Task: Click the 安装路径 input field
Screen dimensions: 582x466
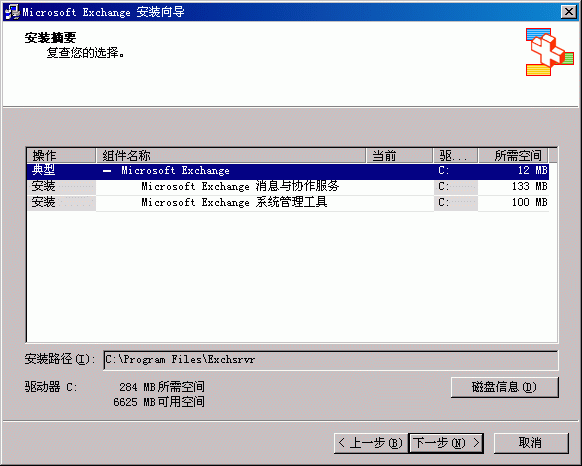Action: click(331, 360)
